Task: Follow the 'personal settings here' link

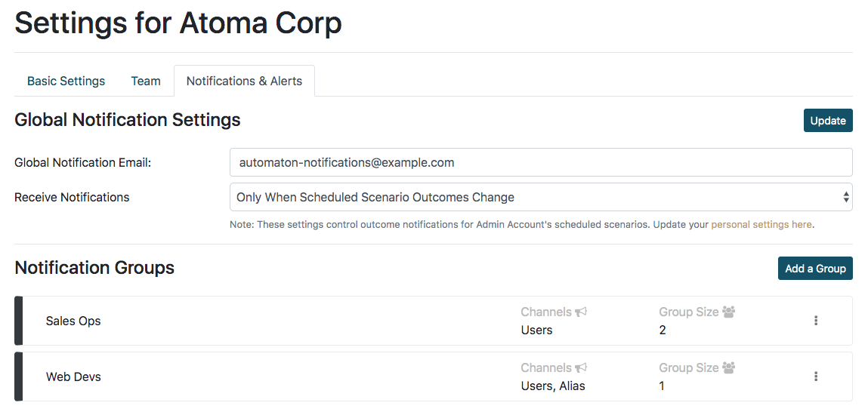Action: pos(761,224)
